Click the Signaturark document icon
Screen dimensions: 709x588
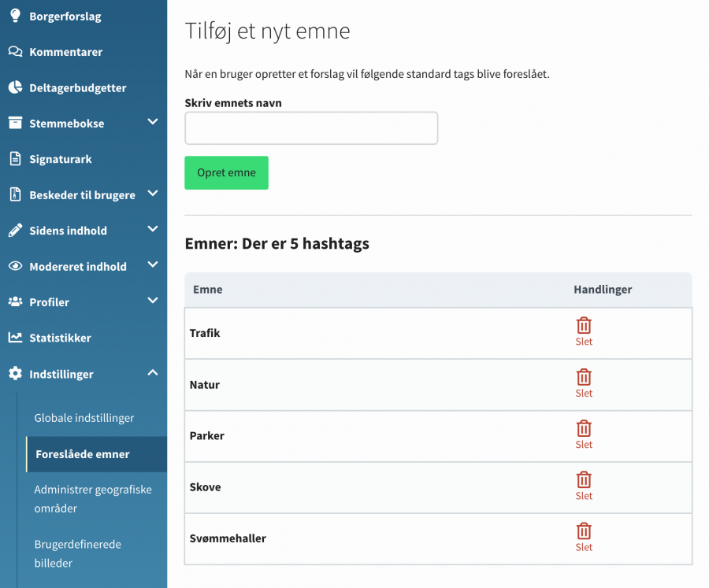click(13, 158)
